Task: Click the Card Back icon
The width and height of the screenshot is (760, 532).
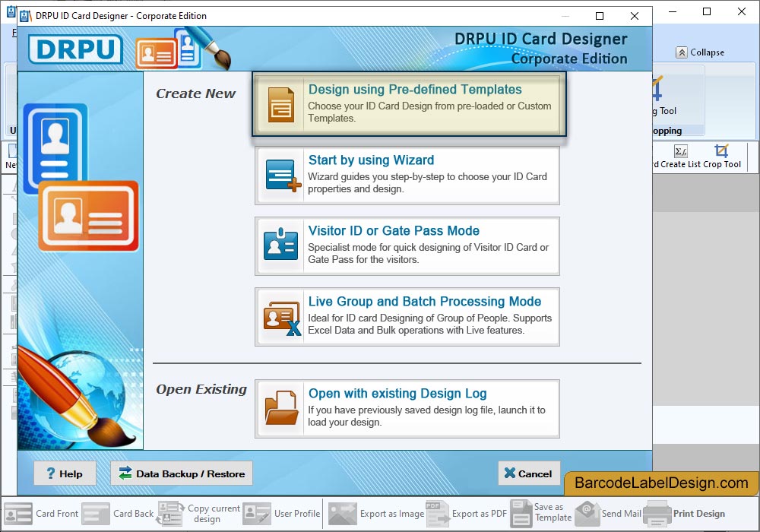Action: point(96,514)
